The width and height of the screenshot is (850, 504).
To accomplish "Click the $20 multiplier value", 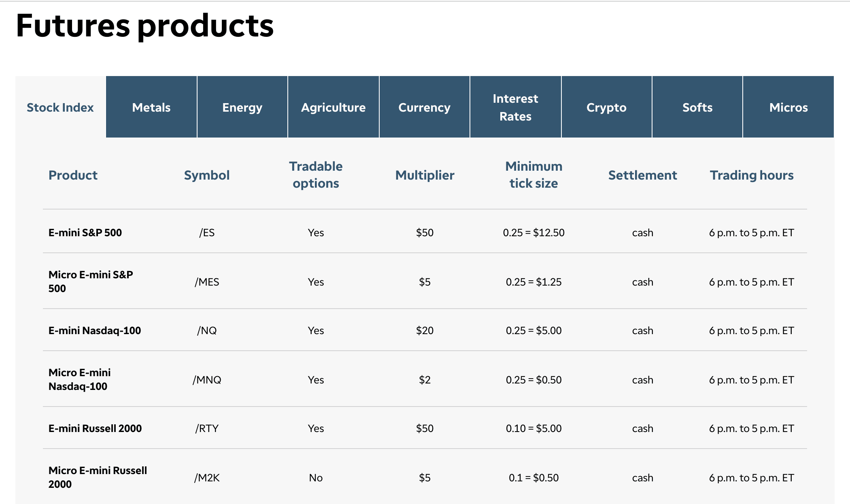I will (x=425, y=330).
